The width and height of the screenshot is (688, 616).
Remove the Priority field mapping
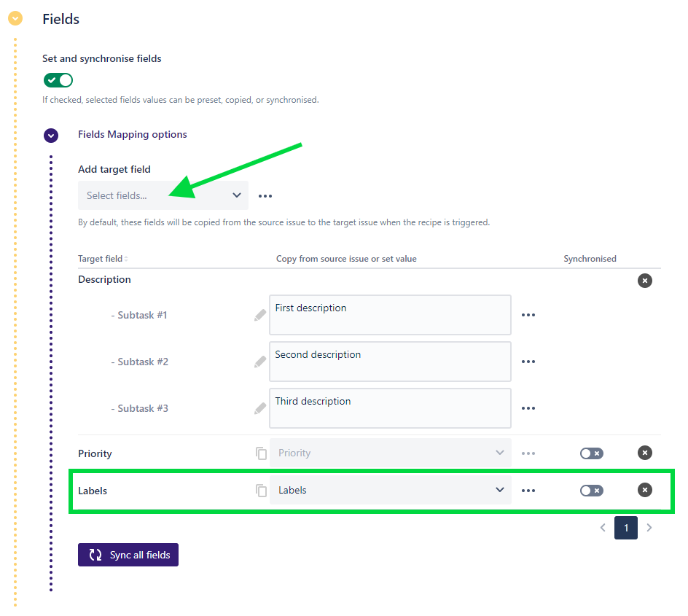click(x=644, y=453)
